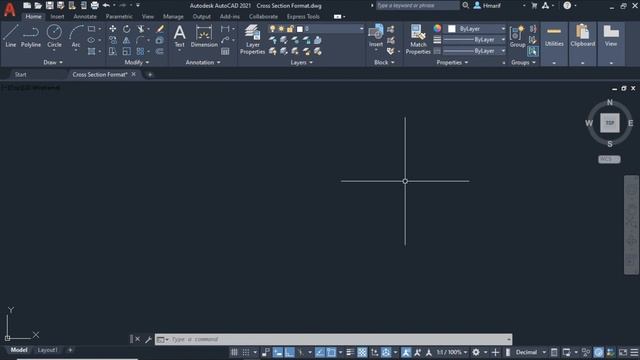Insert a Table from Annotation panel
The width and height of the screenshot is (640, 360).
click(x=225, y=51)
